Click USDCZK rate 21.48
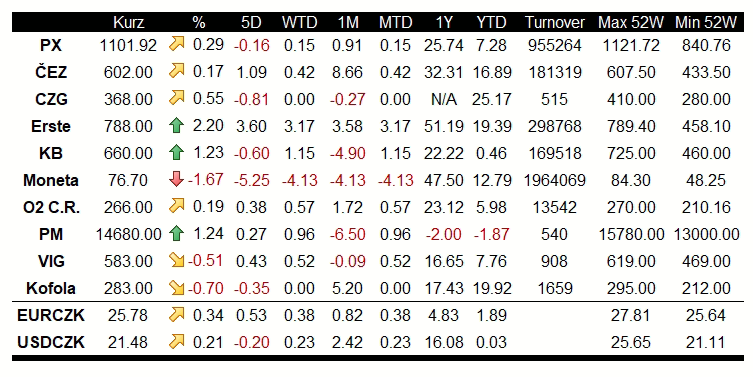The image size is (753, 377). click(128, 342)
